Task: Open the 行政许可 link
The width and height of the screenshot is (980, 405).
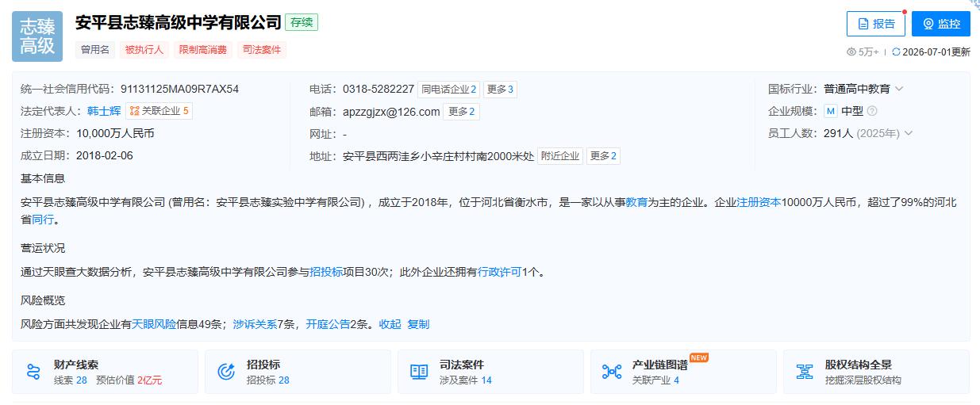Action: click(500, 272)
